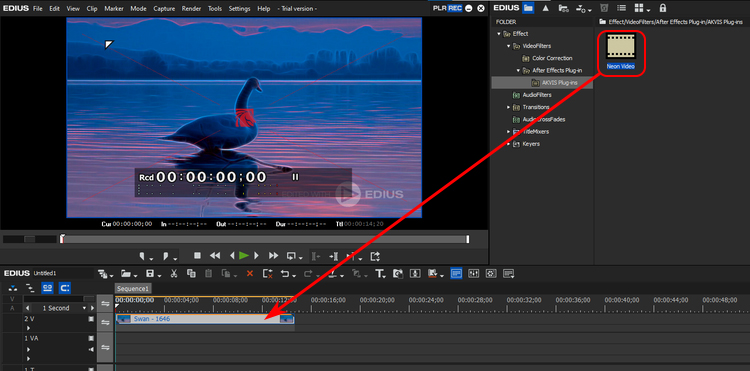Image resolution: width=750 pixels, height=371 pixels.
Task: Collapse the VideoFilters folder
Action: [x=508, y=46]
